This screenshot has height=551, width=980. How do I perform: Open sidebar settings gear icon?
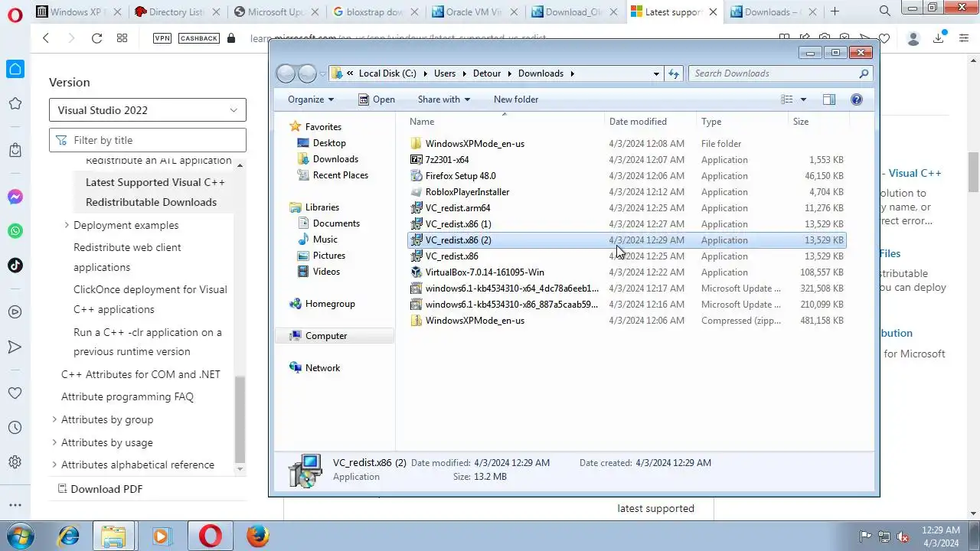15,462
